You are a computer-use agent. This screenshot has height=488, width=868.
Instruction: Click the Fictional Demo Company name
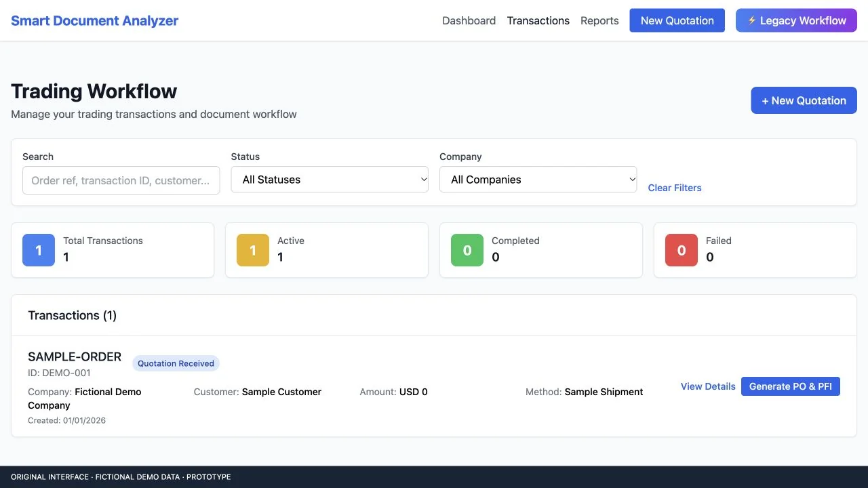pyautogui.click(x=85, y=399)
